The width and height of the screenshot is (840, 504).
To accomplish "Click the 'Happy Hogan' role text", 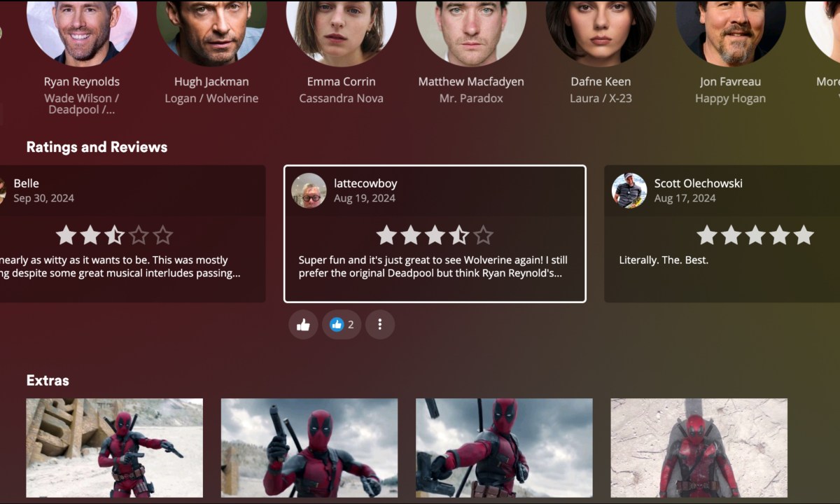I will 731,99.
